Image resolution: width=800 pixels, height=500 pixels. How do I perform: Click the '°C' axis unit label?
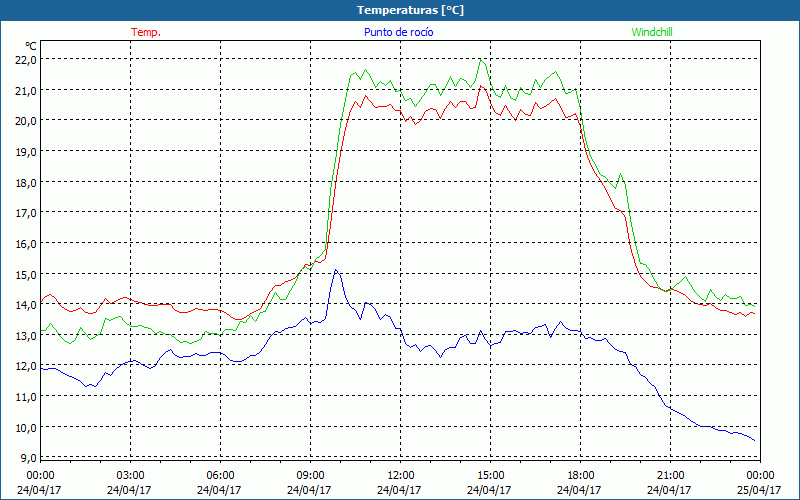31,46
